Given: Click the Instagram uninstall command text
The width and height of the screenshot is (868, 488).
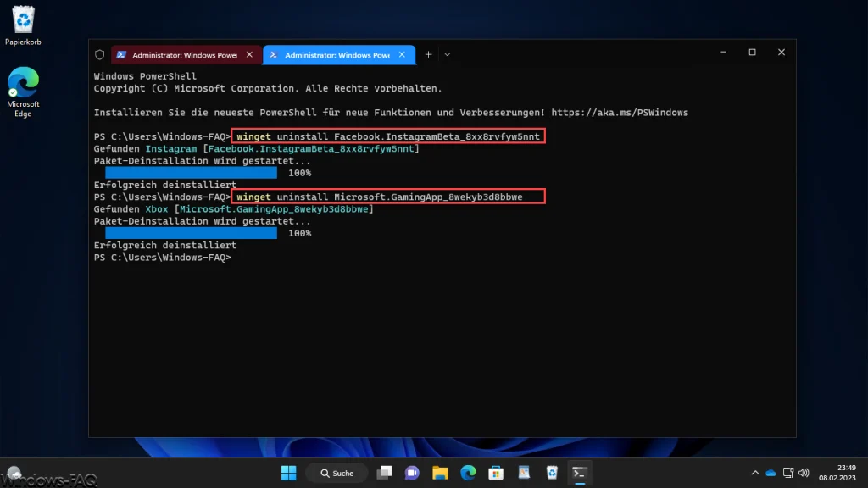Looking at the screenshot, I should tap(388, 136).
